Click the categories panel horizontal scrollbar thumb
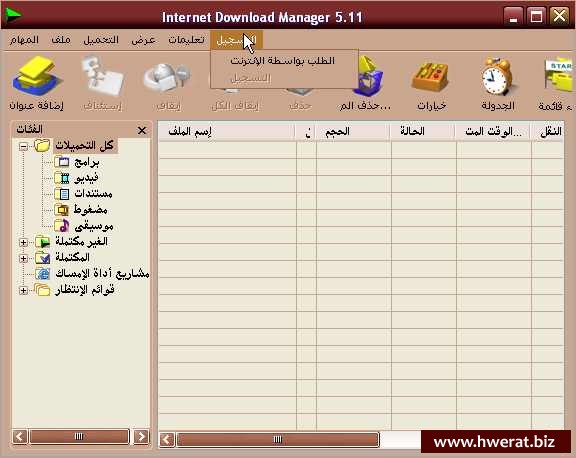This screenshot has width=576, height=458. pos(79,437)
